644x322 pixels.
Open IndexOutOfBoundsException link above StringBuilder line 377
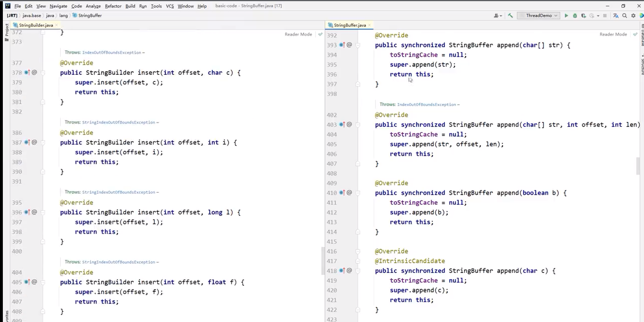[112, 52]
